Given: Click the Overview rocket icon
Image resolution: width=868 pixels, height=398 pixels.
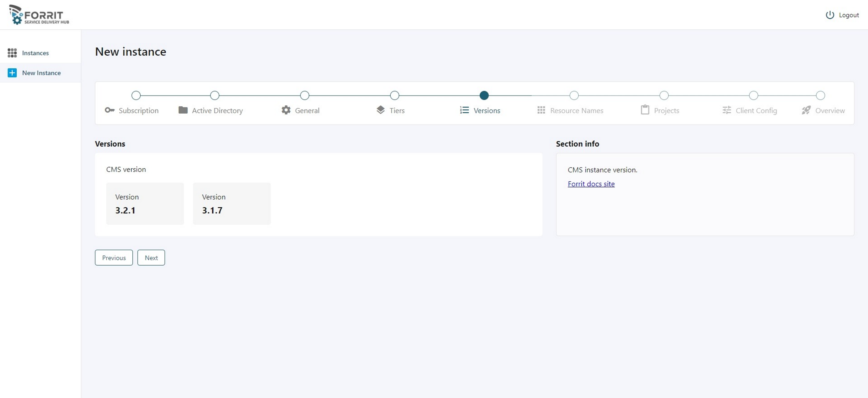Looking at the screenshot, I should pos(806,110).
